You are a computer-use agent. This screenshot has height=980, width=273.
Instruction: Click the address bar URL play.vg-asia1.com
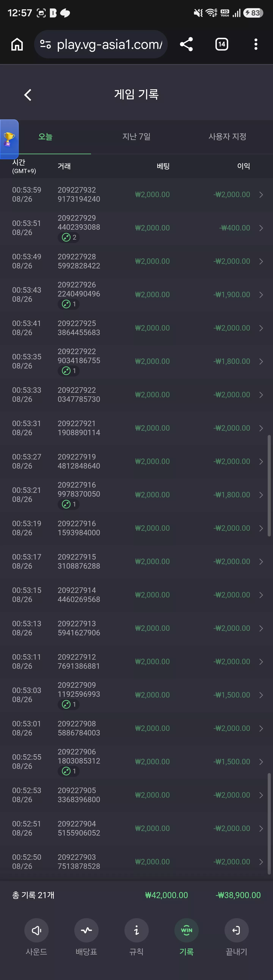109,45
